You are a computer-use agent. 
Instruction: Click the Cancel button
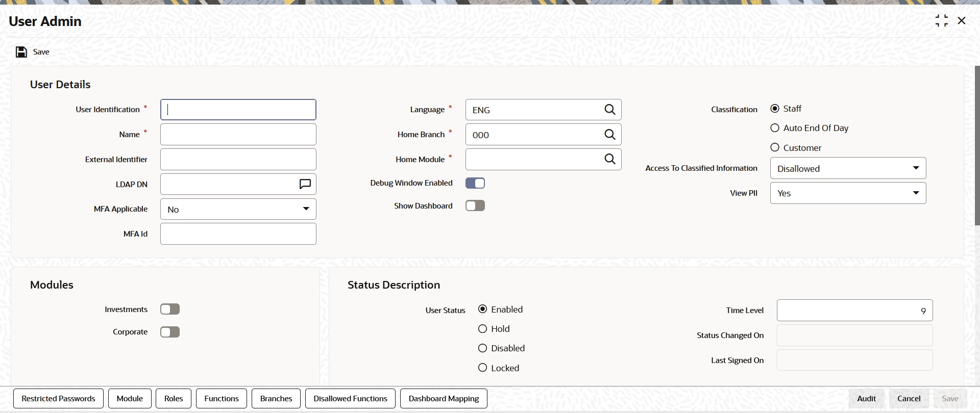[x=909, y=399]
